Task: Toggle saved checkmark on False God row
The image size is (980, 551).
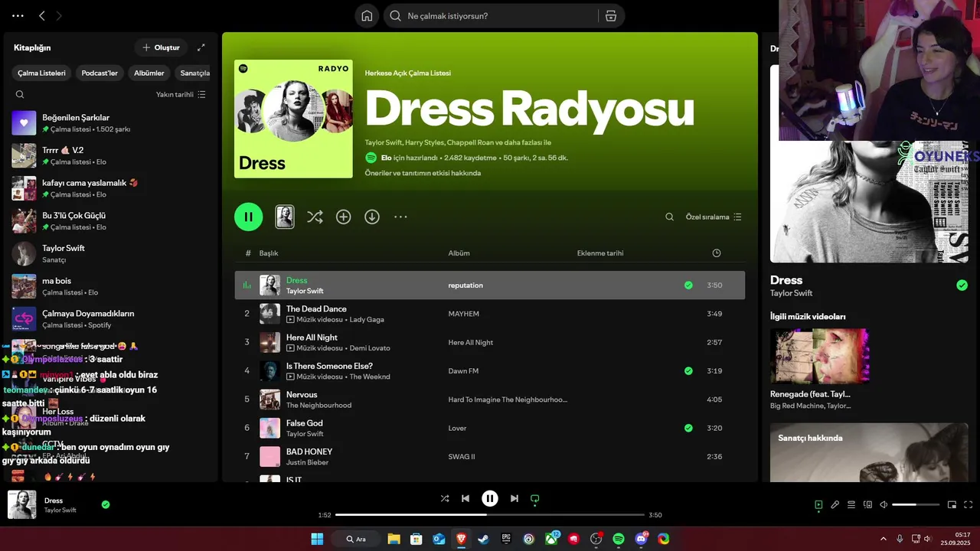Action: coord(688,429)
